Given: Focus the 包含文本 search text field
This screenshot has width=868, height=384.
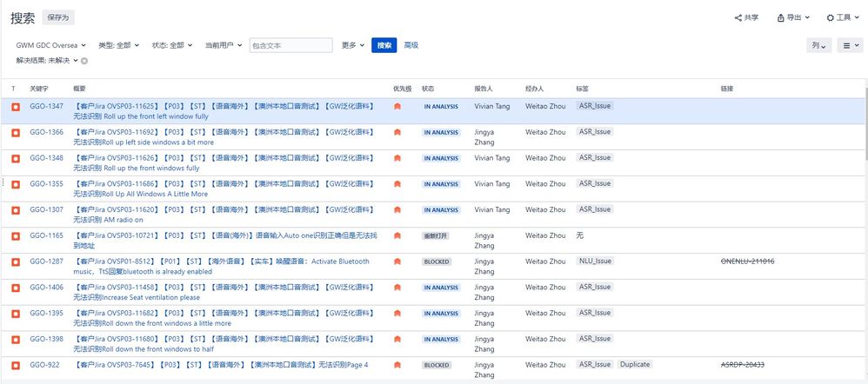Looking at the screenshot, I should 291,45.
